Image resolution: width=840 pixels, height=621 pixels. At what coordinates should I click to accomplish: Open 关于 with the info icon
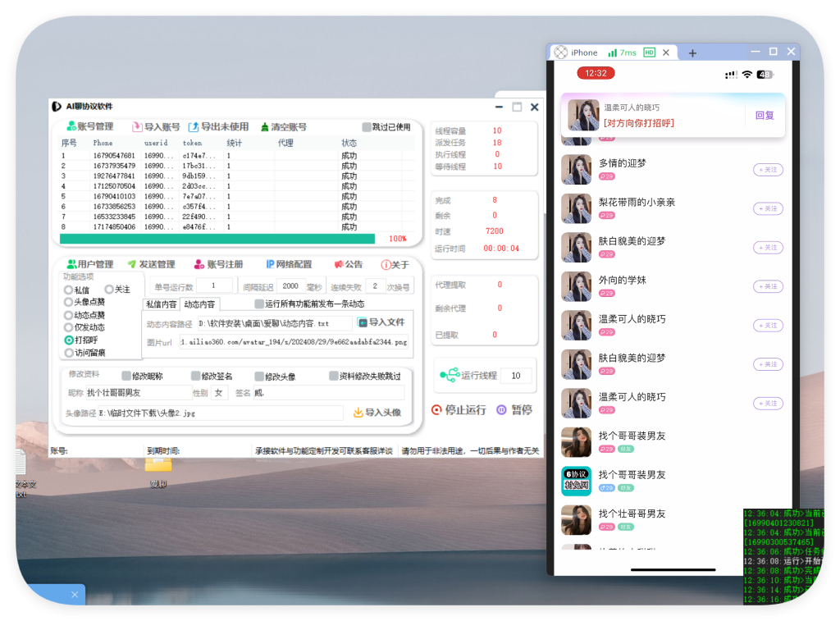click(386, 263)
